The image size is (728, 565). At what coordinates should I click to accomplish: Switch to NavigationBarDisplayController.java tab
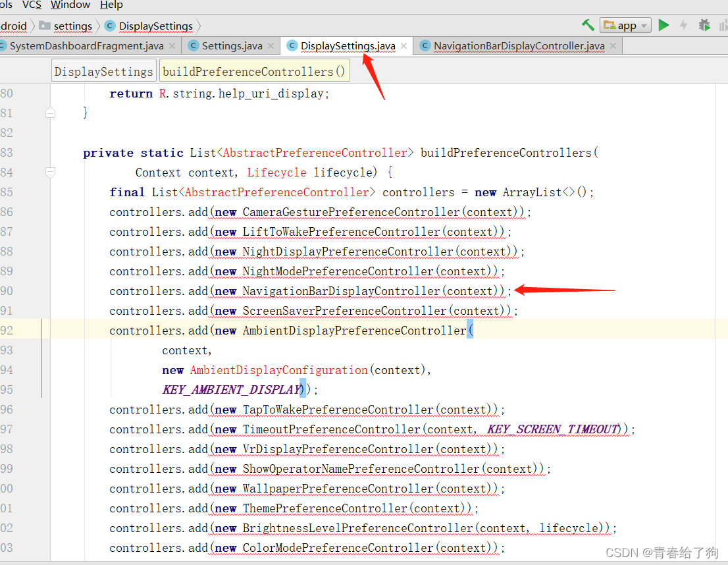click(519, 46)
